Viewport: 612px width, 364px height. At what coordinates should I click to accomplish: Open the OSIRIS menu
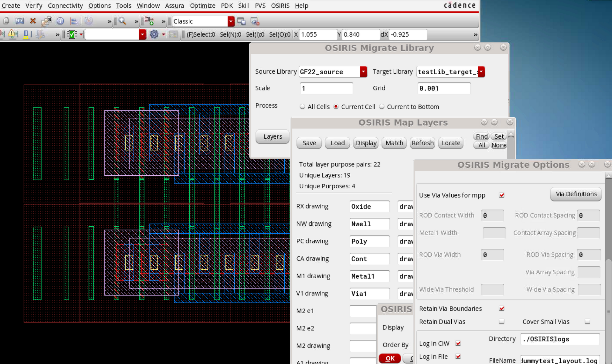coord(280,5)
